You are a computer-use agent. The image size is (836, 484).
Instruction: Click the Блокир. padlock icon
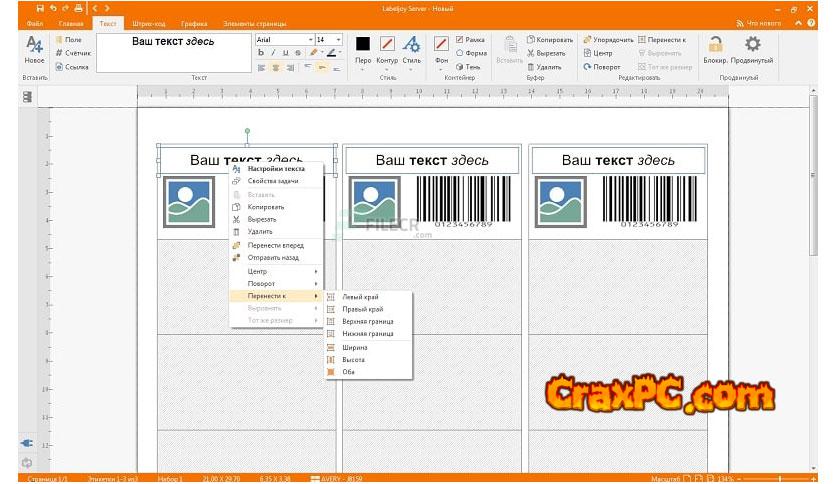click(715, 45)
